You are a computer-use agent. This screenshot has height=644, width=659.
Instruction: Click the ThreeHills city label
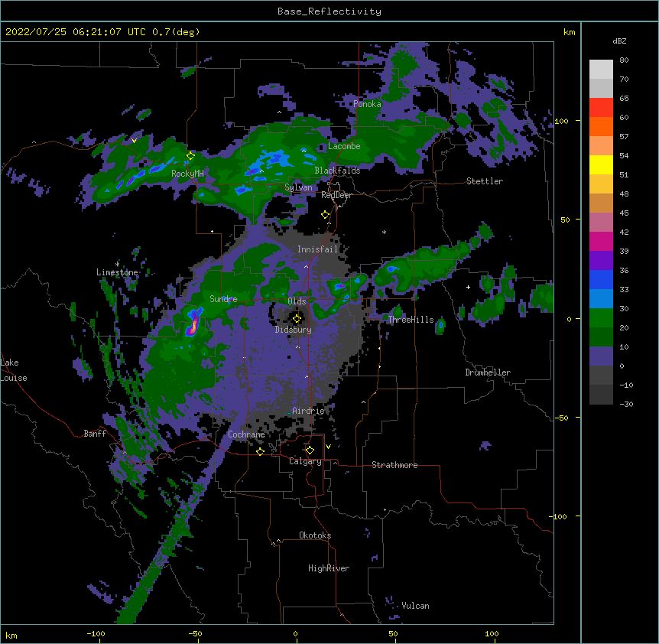point(411,320)
